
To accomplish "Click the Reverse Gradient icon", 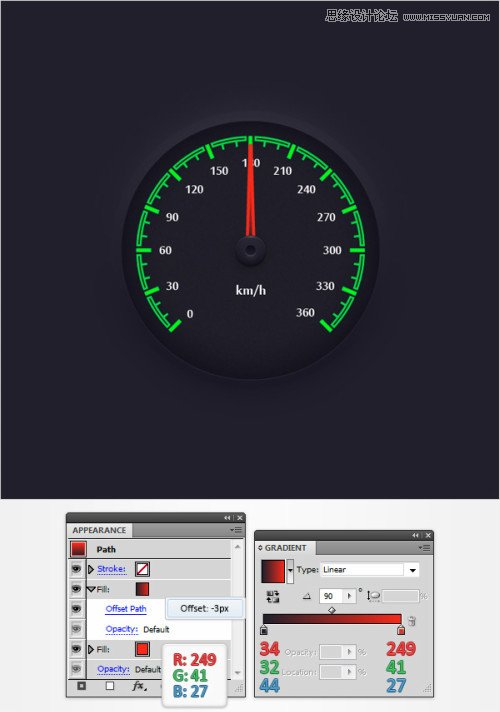I will (x=273, y=596).
